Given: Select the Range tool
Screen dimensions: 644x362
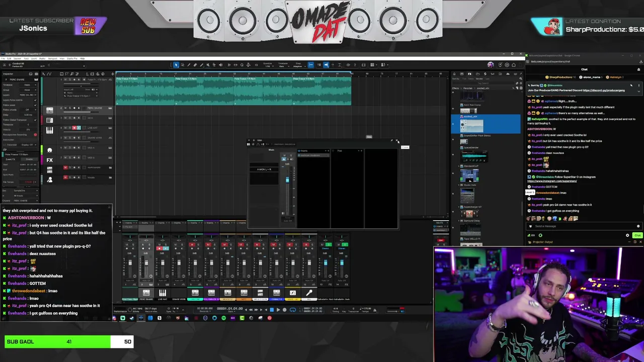Looking at the screenshot, I should [182, 65].
